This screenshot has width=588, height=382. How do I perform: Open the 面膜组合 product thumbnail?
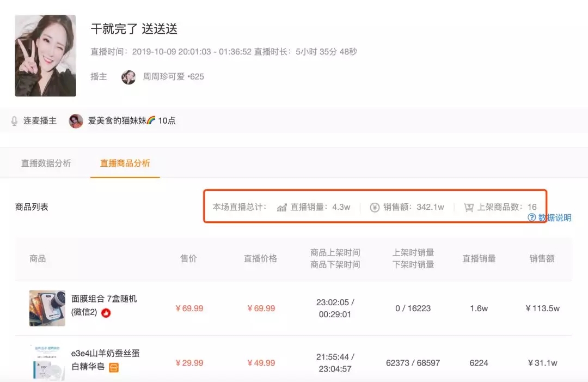[47, 308]
